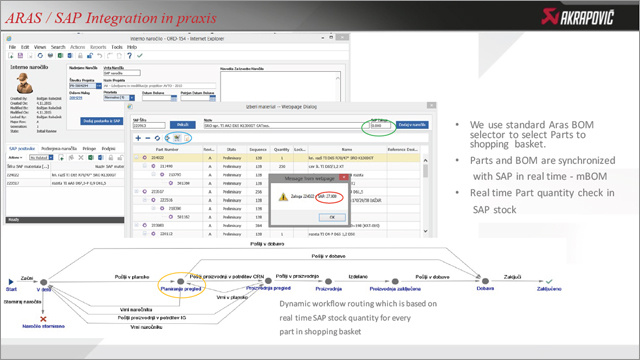This screenshot has width=640, height=360.
Task: Open the Search menu
Action: tap(58, 47)
